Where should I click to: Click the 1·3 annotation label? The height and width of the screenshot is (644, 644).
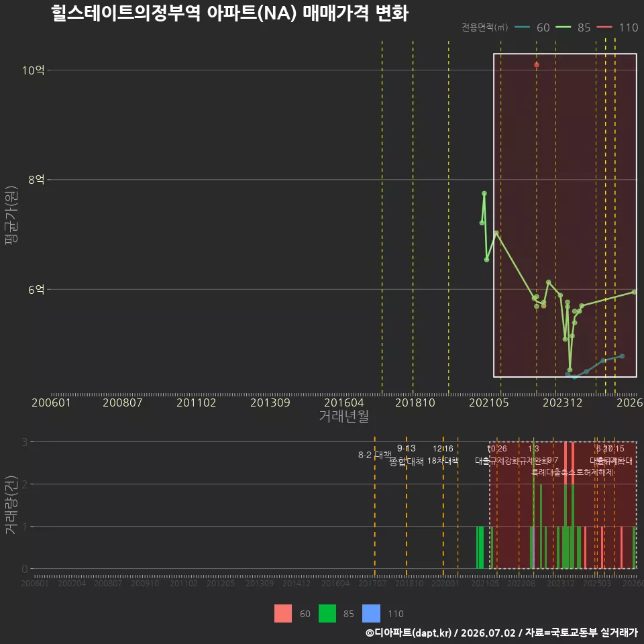coord(533,449)
